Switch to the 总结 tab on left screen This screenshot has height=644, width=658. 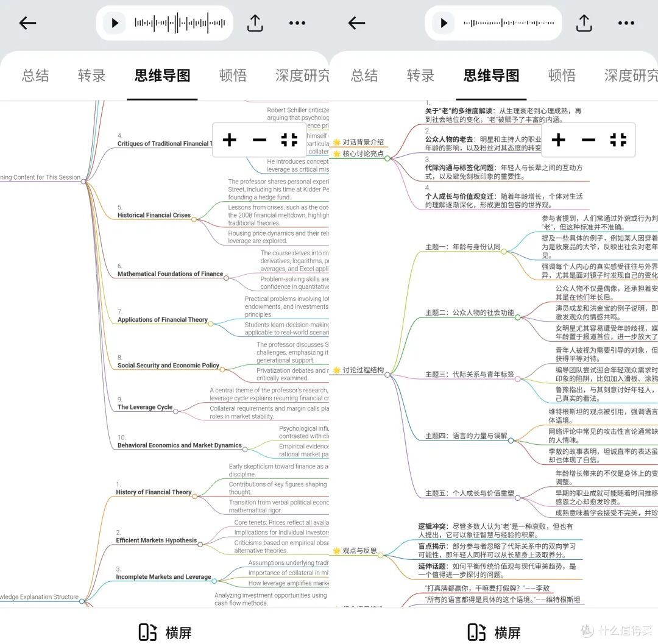tap(35, 76)
